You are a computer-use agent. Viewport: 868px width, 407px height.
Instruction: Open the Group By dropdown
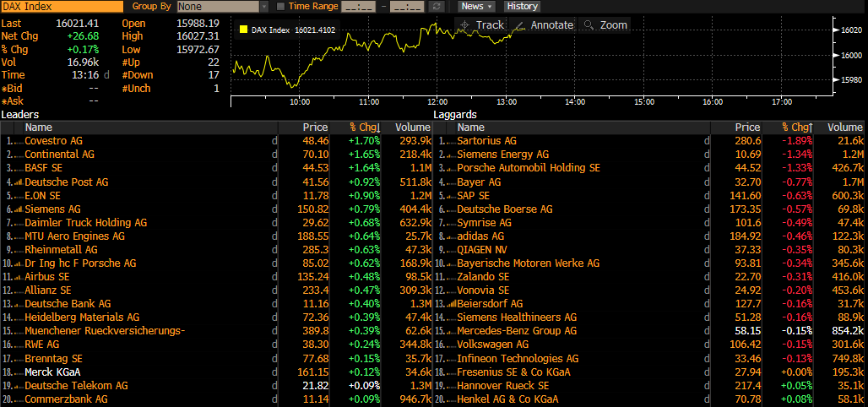(x=223, y=6)
